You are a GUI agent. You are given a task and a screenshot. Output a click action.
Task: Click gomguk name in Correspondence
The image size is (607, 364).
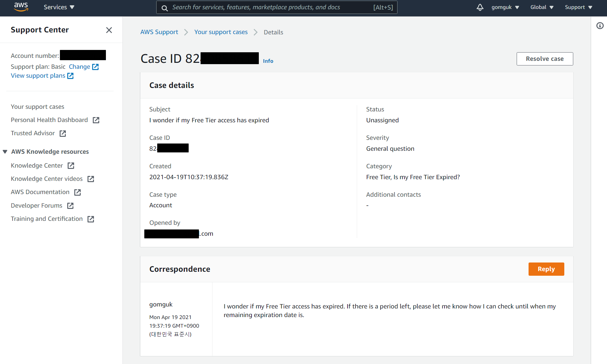[161, 304]
